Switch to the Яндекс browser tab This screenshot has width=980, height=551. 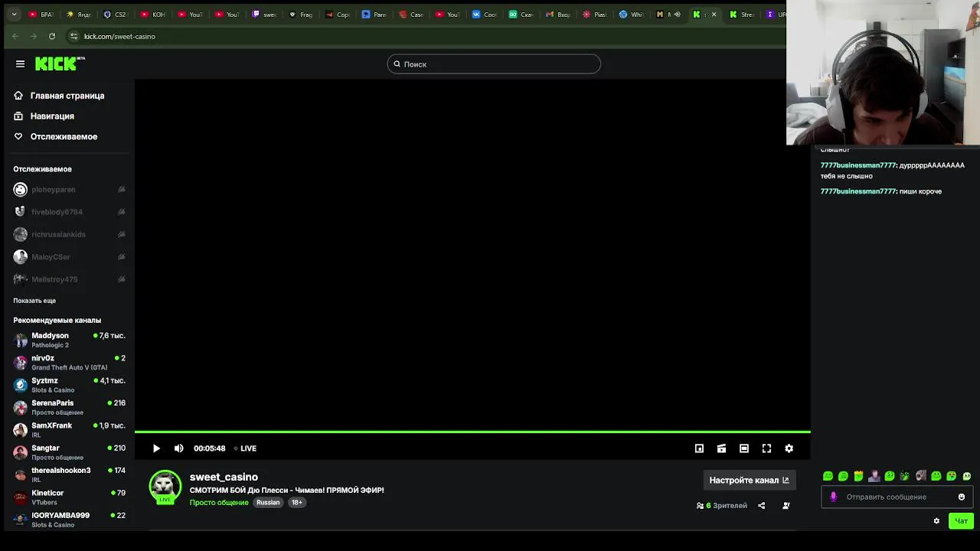pos(78,15)
